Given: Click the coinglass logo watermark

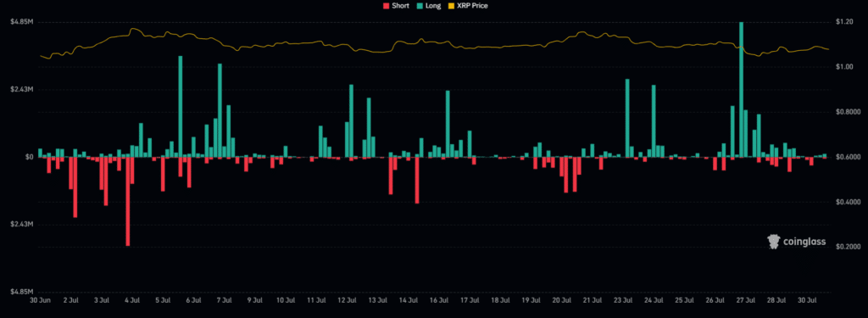Looking at the screenshot, I should [x=797, y=241].
